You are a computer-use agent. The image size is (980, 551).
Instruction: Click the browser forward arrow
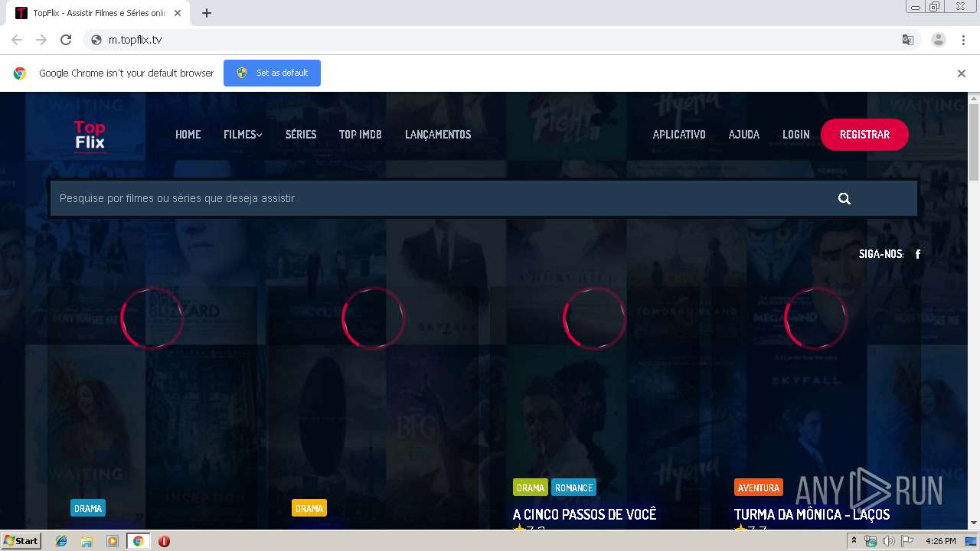pos(41,40)
